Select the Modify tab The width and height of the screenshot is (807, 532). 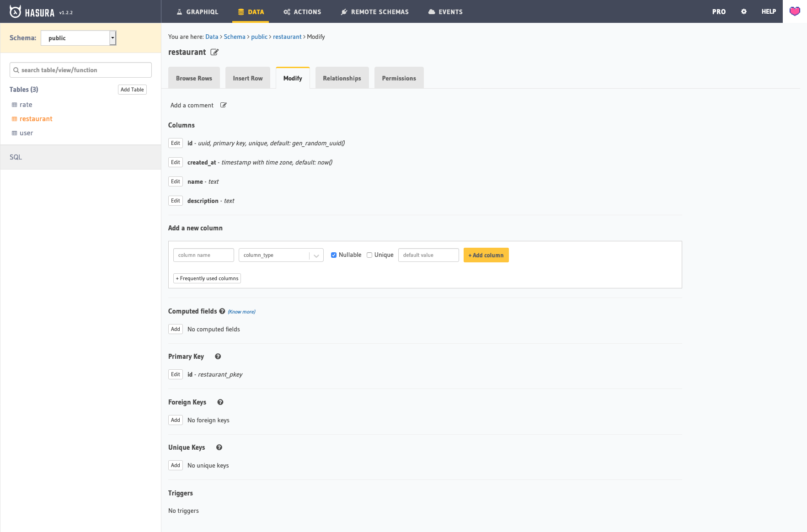293,78
